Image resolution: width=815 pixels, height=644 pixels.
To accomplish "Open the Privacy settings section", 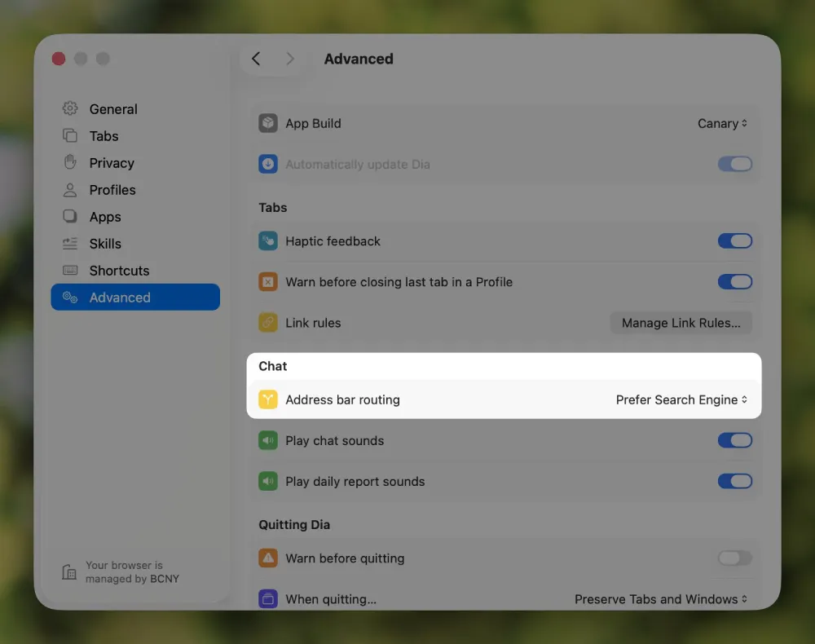I will pos(135,163).
